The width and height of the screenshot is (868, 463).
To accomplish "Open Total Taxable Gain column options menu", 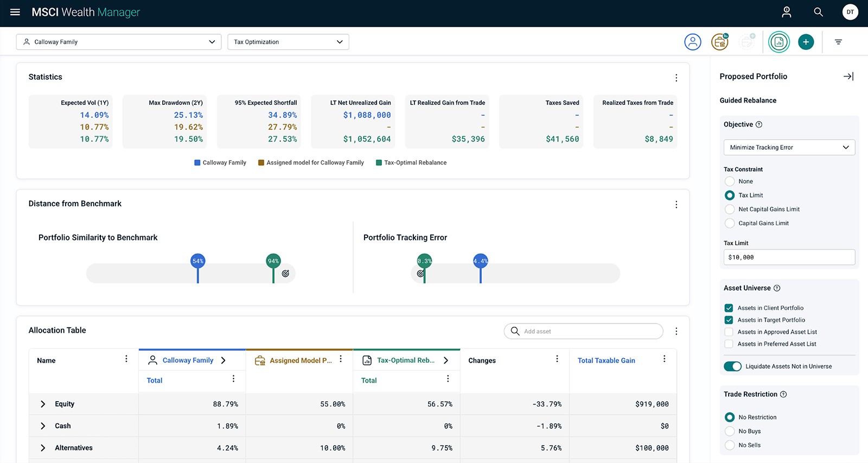I will [x=665, y=359].
